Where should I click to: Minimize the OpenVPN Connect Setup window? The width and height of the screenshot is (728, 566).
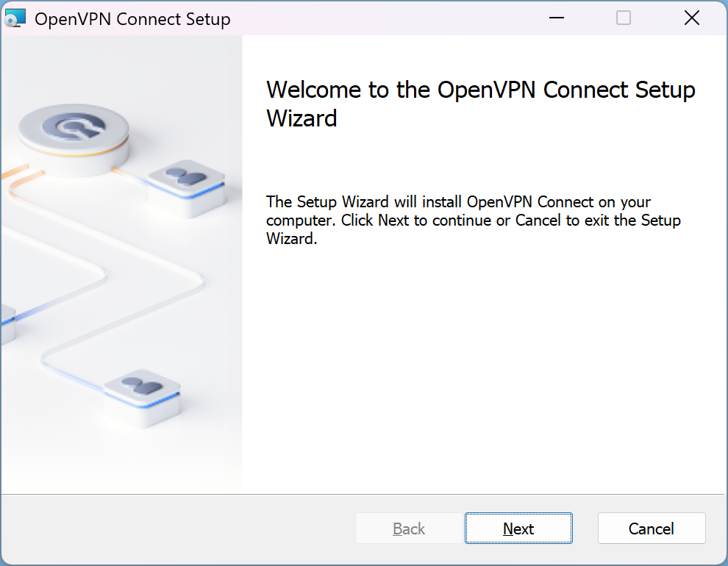coord(555,18)
